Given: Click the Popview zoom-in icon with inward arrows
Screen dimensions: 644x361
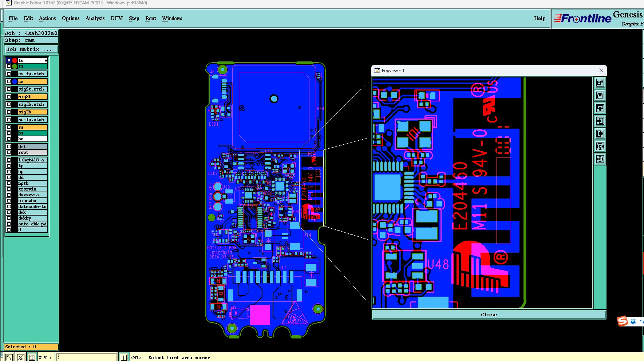Looking at the screenshot, I should tap(600, 147).
